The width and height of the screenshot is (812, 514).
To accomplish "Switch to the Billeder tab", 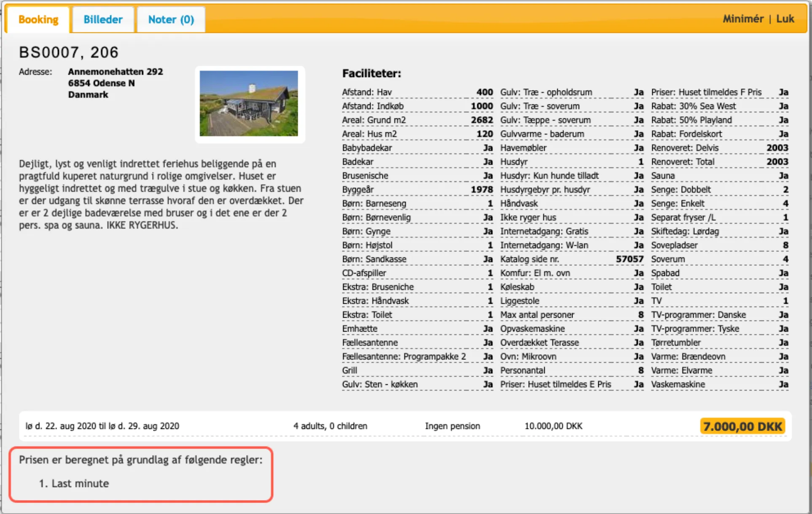I will tap(103, 19).
